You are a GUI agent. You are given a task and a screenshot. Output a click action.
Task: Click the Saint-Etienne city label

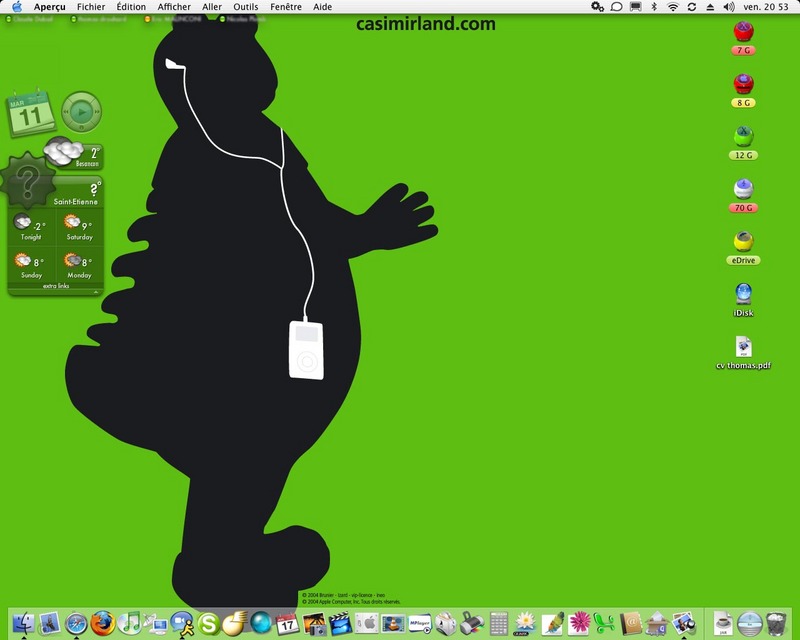point(76,202)
